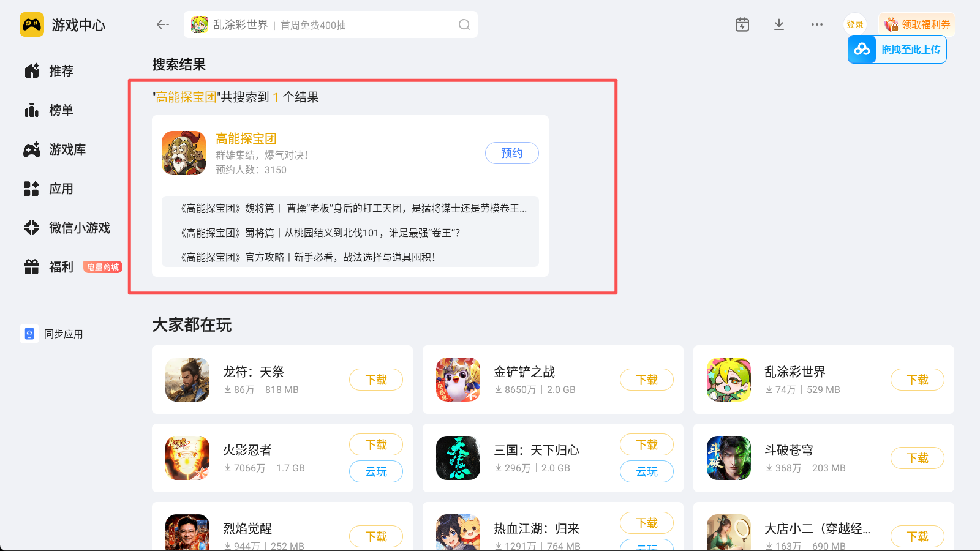This screenshot has height=551, width=980.
Task: Click the 同步应用 sync icon
Action: [x=29, y=334]
